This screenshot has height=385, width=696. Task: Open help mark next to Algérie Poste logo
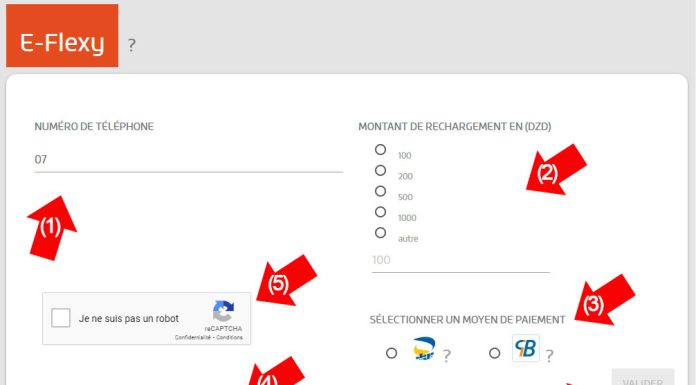click(447, 355)
